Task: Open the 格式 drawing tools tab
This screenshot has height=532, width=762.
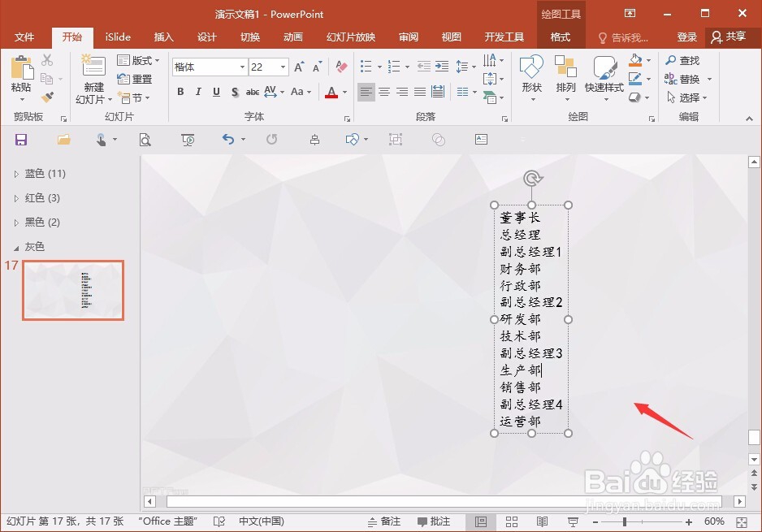Action: 561,37
